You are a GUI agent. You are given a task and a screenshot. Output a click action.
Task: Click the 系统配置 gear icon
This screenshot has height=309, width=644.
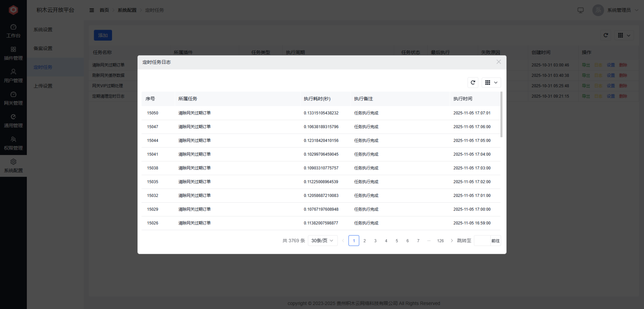pos(13,162)
